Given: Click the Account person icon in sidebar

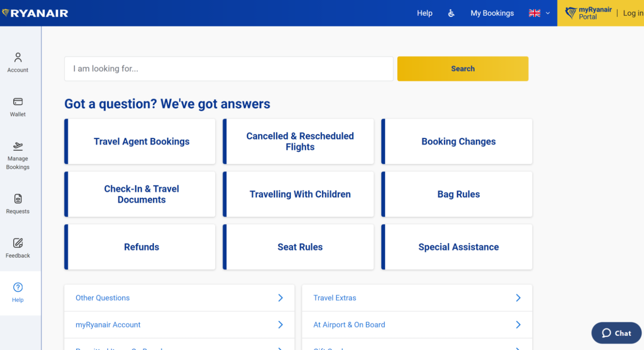Looking at the screenshot, I should pos(18,58).
